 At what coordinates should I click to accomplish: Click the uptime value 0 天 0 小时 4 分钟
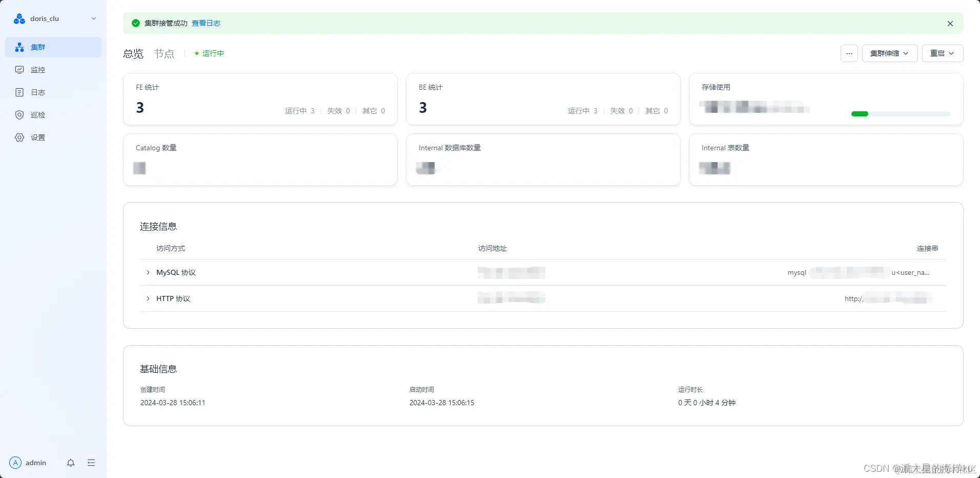point(707,403)
